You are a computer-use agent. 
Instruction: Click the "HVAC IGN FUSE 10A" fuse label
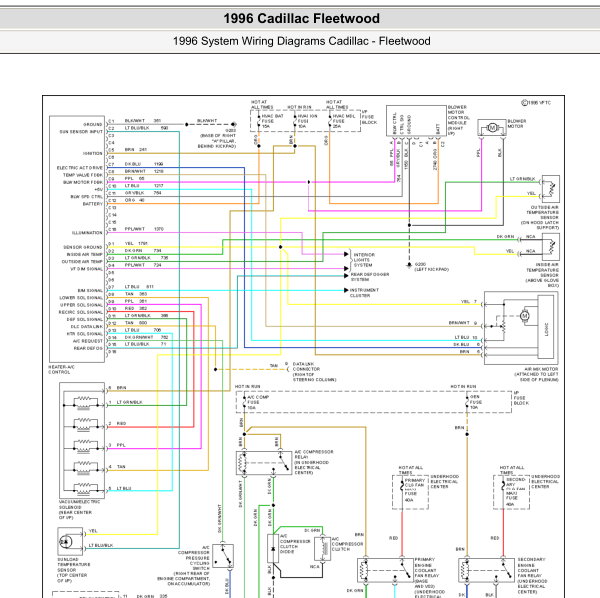click(307, 121)
